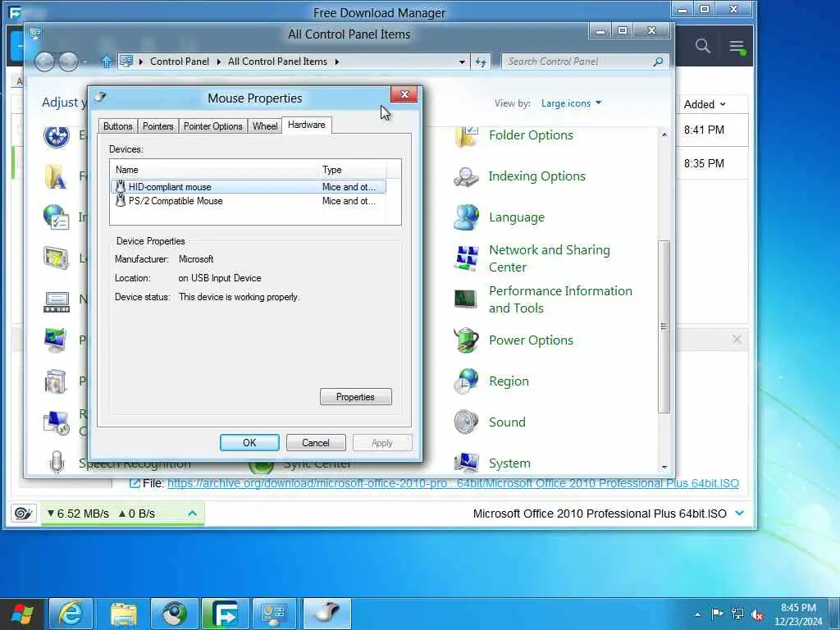Select PS/2 Compatible Mouse device row
Viewport: 840px width, 630px height.
point(248,201)
